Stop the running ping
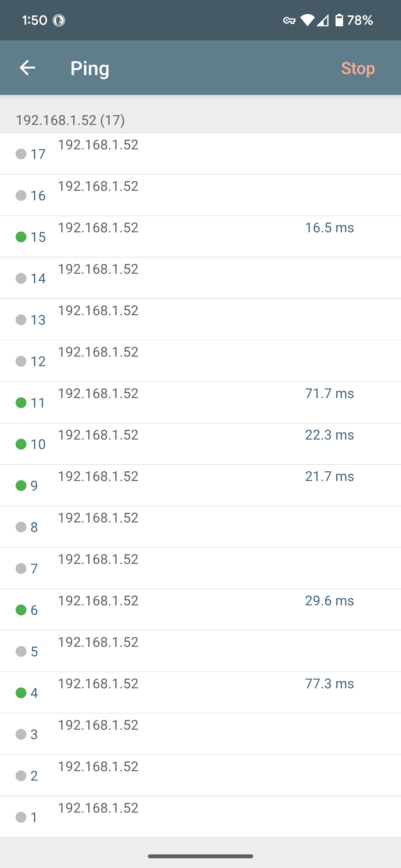Image resolution: width=401 pixels, height=868 pixels. point(358,68)
